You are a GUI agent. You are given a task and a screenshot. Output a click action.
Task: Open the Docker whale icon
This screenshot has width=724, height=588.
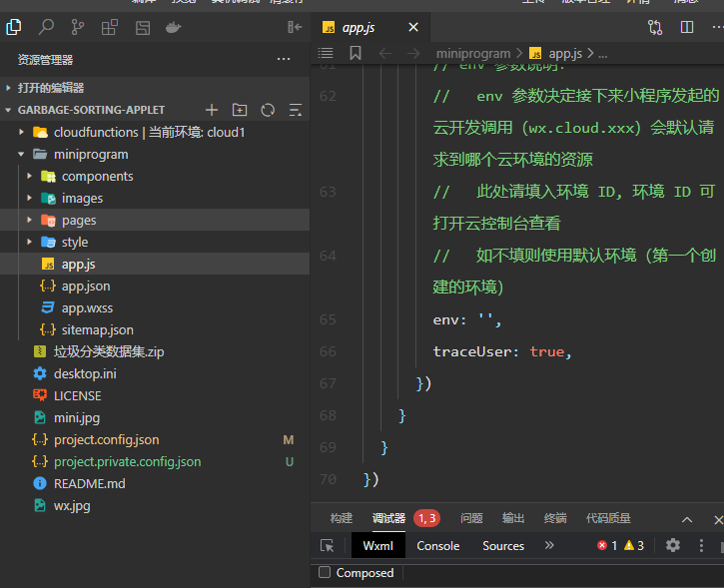click(x=174, y=28)
